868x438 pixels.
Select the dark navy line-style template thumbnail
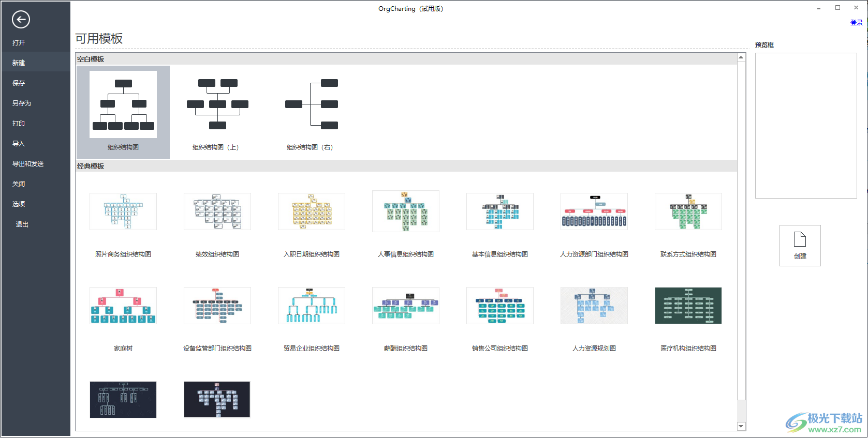123,400
